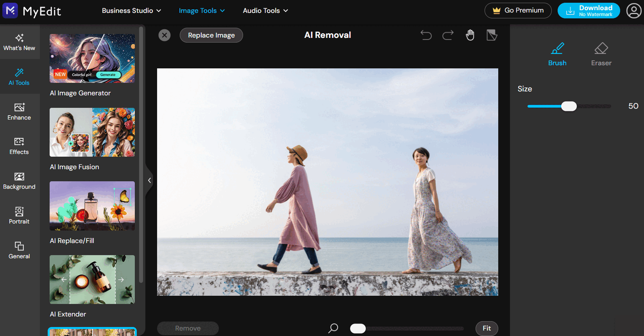
Task: Adjust the brush Size slider
Action: (569, 106)
